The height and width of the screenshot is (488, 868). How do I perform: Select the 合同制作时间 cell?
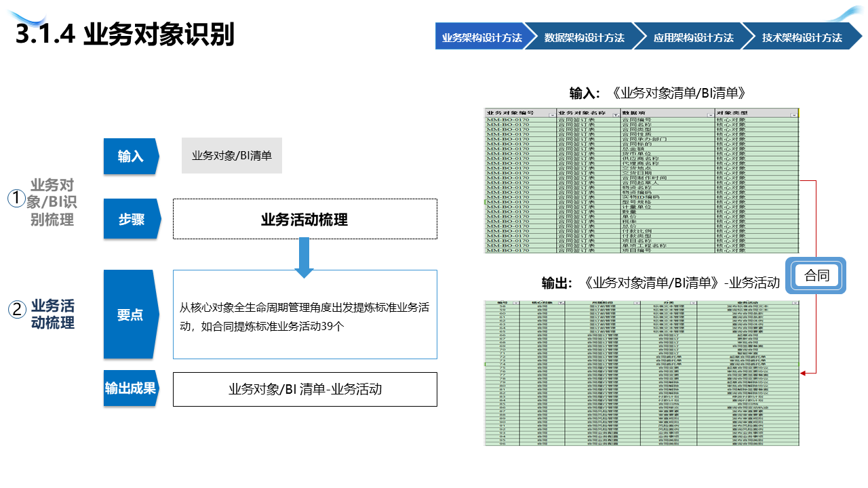click(668, 178)
